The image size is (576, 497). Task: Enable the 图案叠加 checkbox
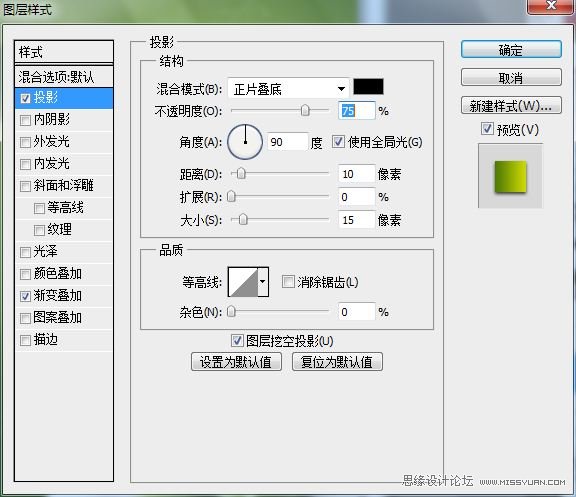[25, 318]
